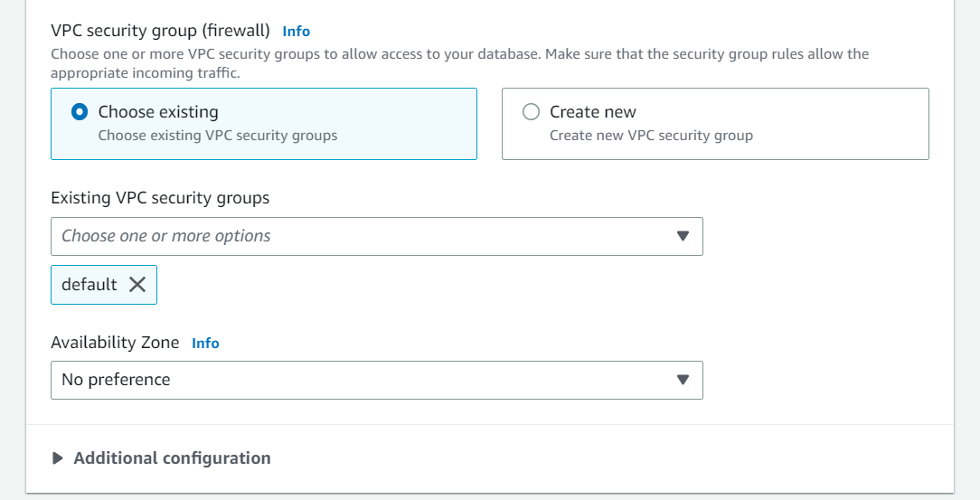The image size is (980, 500).
Task: Click the Create new label text
Action: (592, 112)
